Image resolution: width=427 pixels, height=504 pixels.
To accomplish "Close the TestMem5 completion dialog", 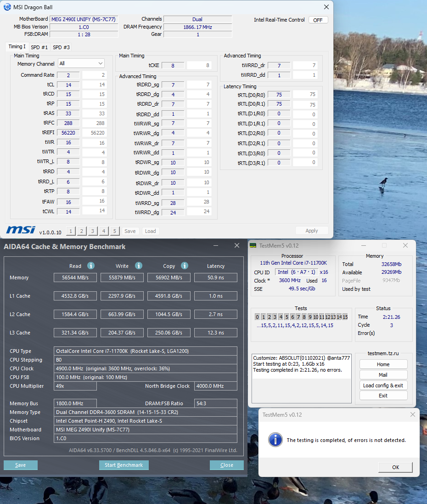I will 413,415.
